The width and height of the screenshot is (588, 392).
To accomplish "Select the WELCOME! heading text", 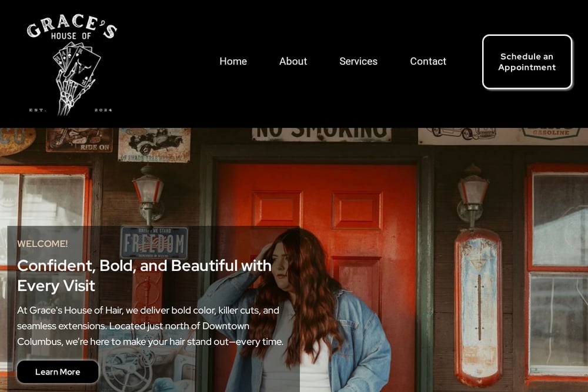I will point(43,244).
